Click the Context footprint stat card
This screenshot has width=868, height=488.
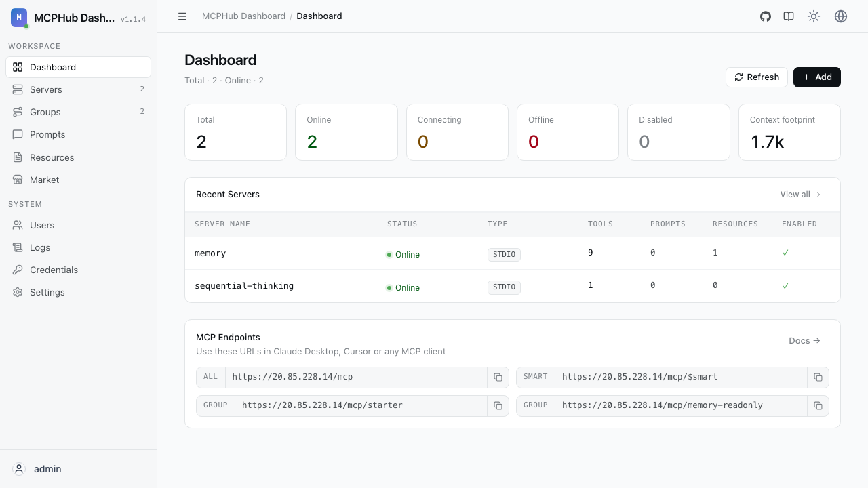789,132
